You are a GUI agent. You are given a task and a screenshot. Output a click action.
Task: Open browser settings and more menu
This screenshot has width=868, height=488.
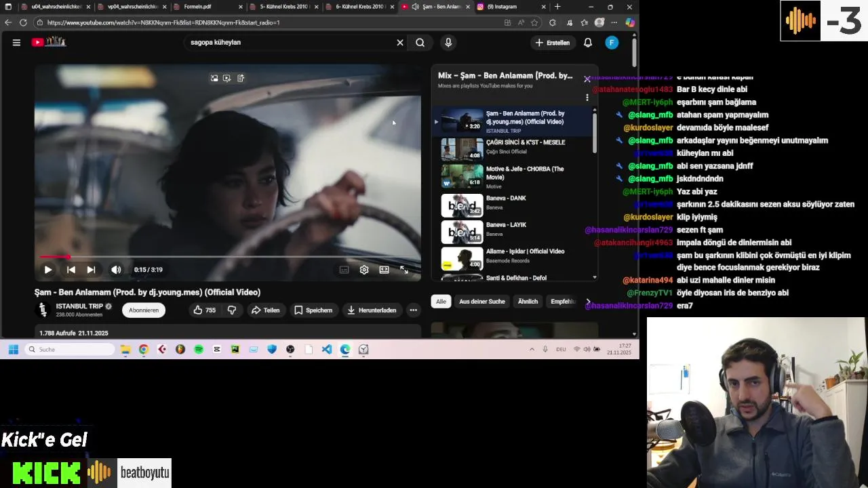614,22
